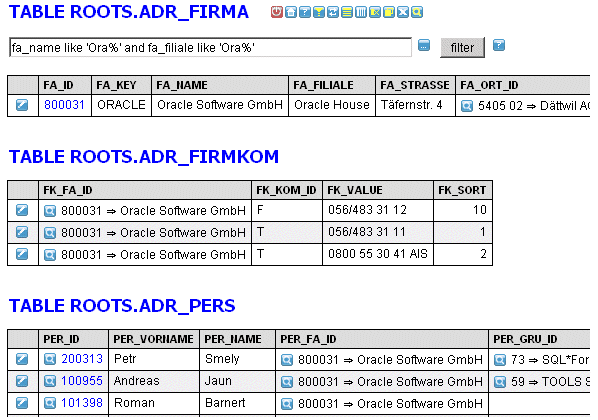Edit the Roman Barnert person row
Screen dimensions: 598x420
(22, 403)
